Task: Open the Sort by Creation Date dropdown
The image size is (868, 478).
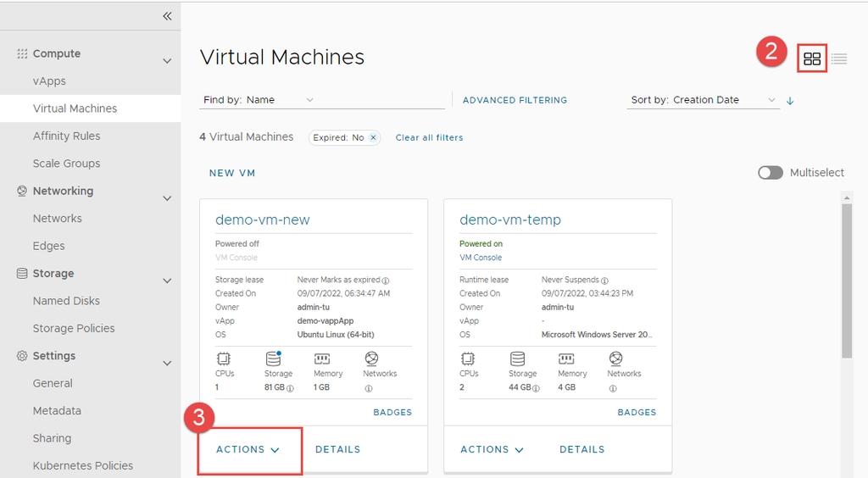Action: [704, 100]
